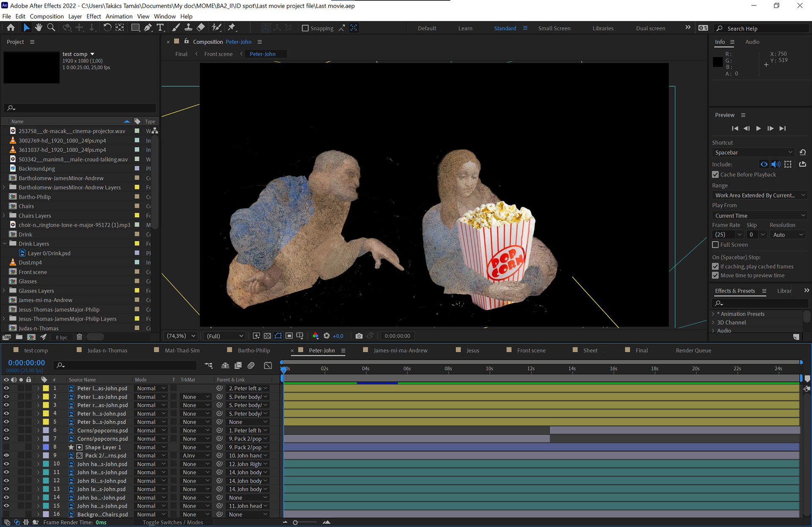Screen dimensions: 812x527
Task: Click teal label swatch of layer 10
Action: click(x=46, y=464)
